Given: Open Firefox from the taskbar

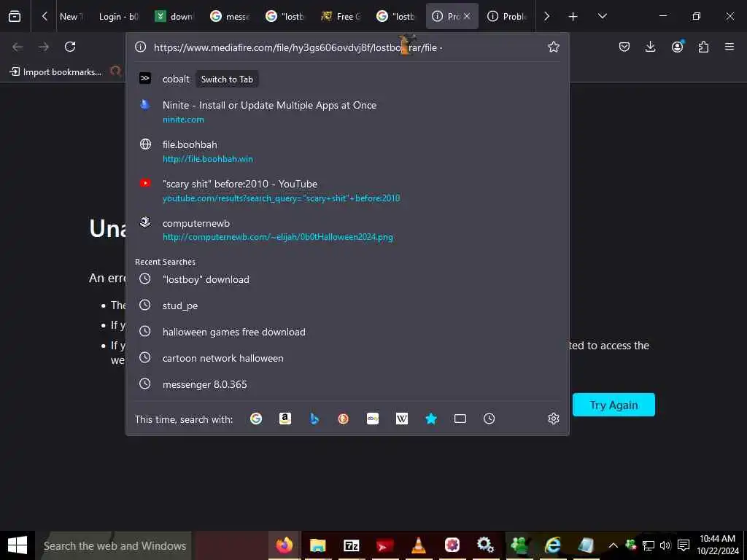Looking at the screenshot, I should coord(285,545).
